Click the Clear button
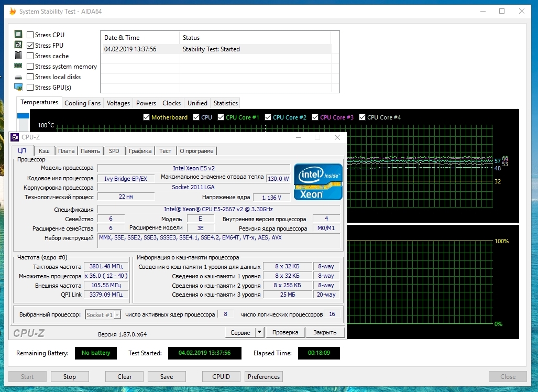The width and height of the screenshot is (538, 392). tap(124, 377)
